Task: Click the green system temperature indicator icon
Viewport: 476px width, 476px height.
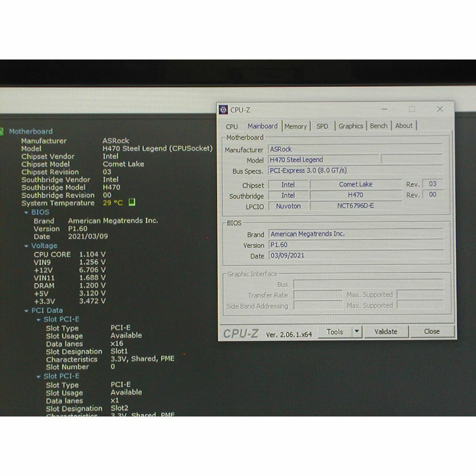Action: (132, 202)
